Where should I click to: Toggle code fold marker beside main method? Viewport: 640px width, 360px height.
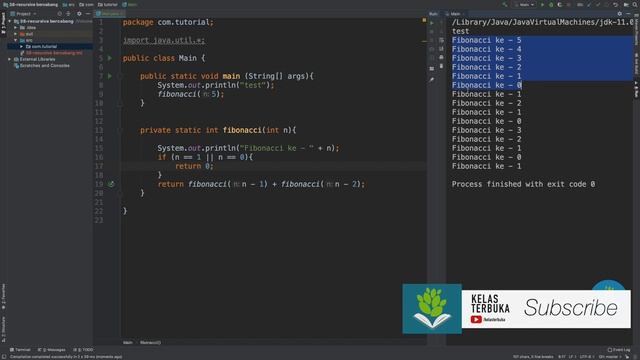[x=120, y=76]
